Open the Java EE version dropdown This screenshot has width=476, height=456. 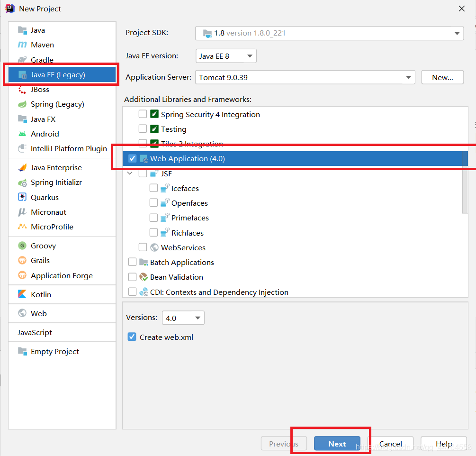(x=226, y=56)
